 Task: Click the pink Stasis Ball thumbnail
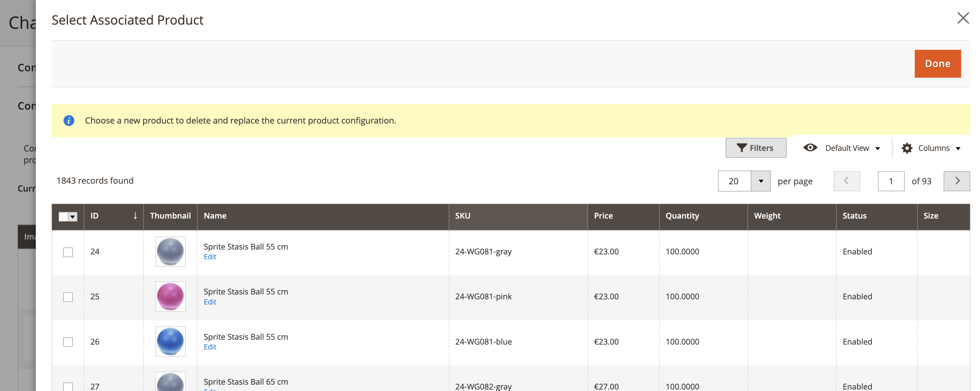pyautogui.click(x=170, y=296)
